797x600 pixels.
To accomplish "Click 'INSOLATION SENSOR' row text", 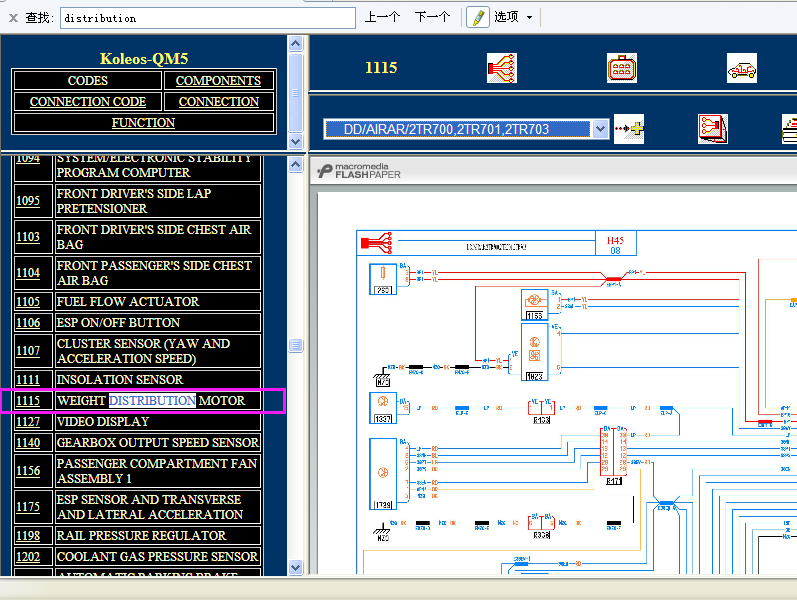I will pyautogui.click(x=120, y=380).
